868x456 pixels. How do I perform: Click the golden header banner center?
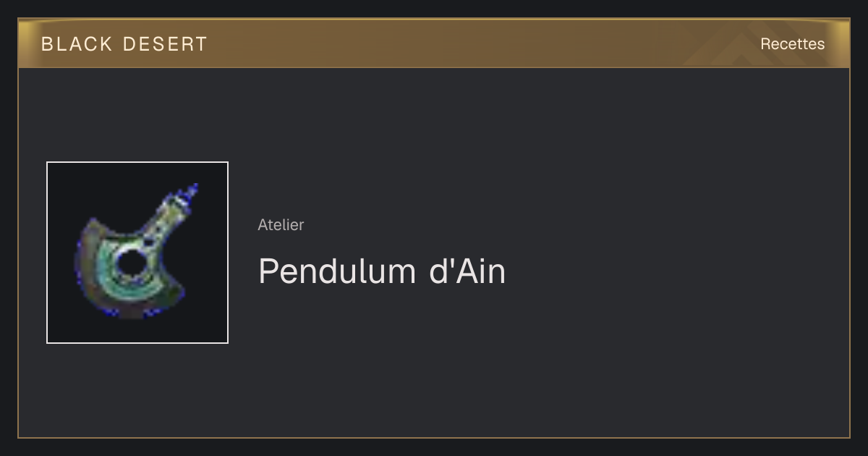pyautogui.click(x=434, y=43)
